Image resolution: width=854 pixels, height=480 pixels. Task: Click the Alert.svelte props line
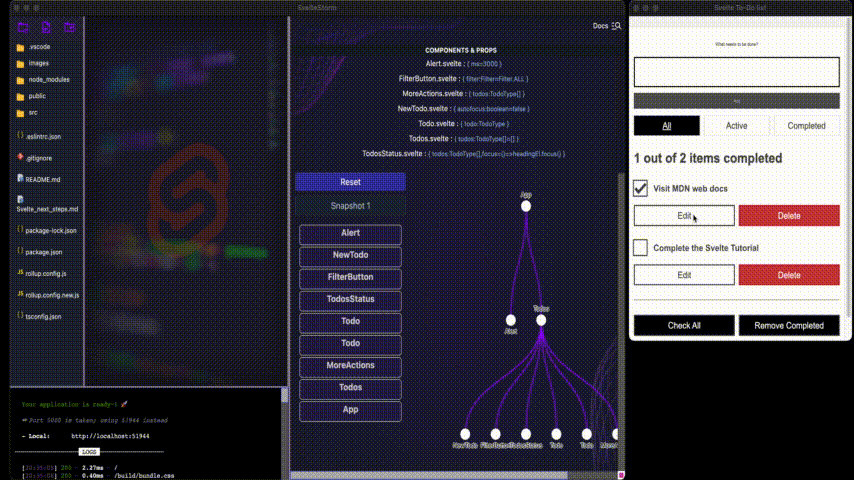(x=463, y=64)
